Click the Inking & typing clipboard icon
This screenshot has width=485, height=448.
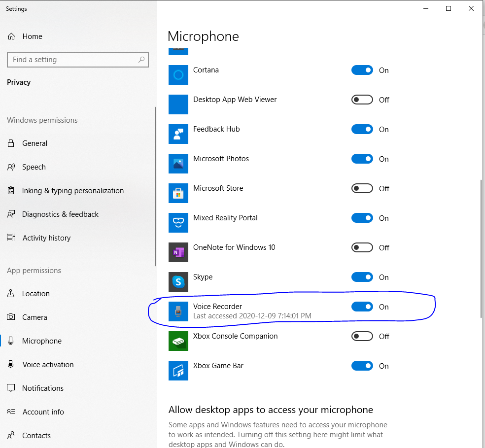(x=11, y=191)
